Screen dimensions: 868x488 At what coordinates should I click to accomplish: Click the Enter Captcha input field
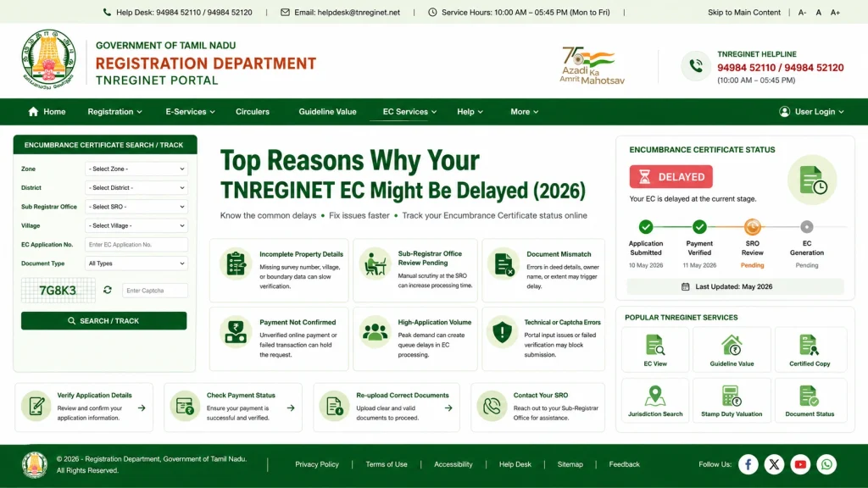pyautogui.click(x=155, y=291)
